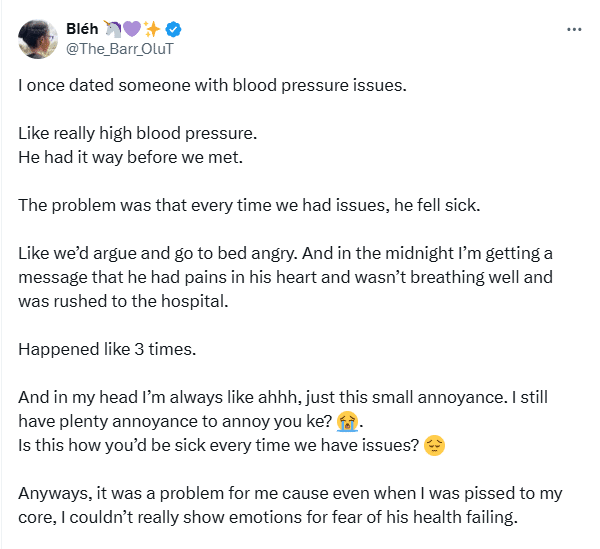Click the "Is this how you'd be sick" sentence
The image size is (600, 549).
(218, 445)
